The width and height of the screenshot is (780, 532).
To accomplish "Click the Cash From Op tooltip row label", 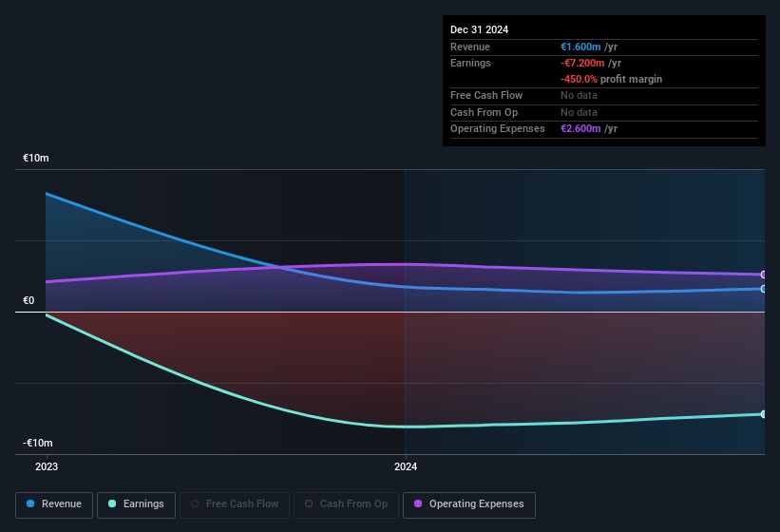I will point(484,112).
